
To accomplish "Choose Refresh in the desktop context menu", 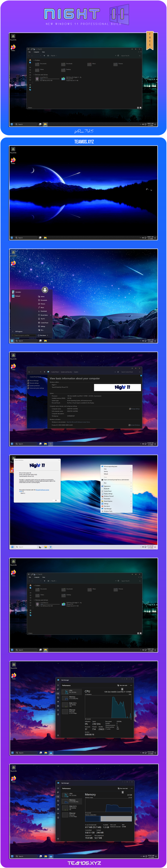I will [117, 474].
